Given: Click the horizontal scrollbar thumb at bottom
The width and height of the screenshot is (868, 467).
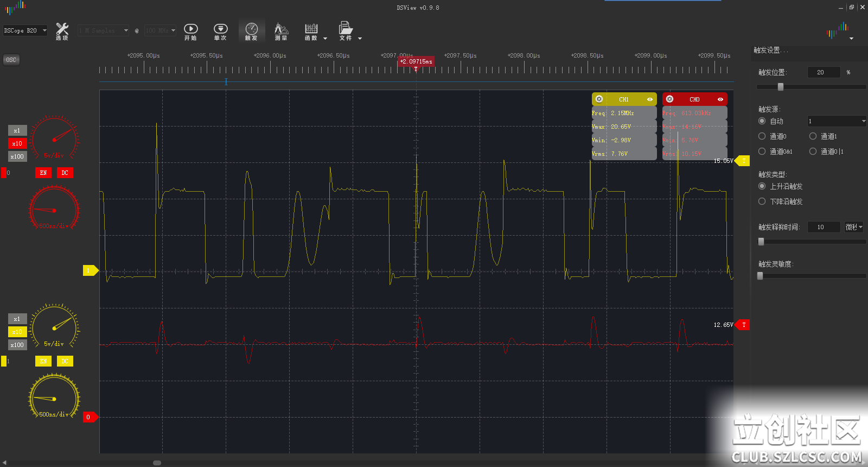Looking at the screenshot, I should coord(157,463).
